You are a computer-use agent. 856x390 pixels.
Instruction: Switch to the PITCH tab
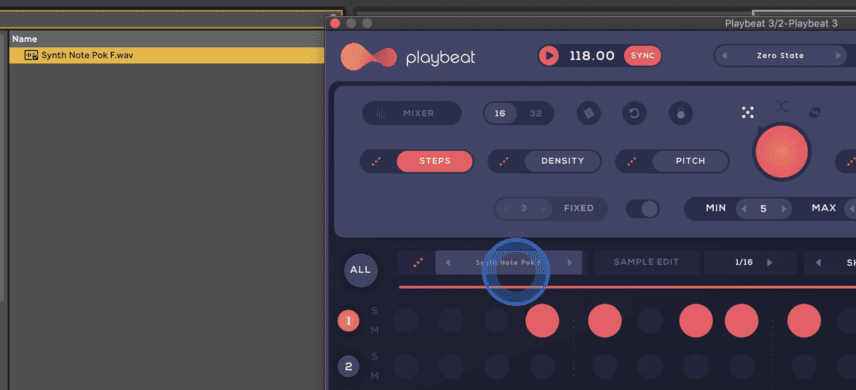(690, 161)
